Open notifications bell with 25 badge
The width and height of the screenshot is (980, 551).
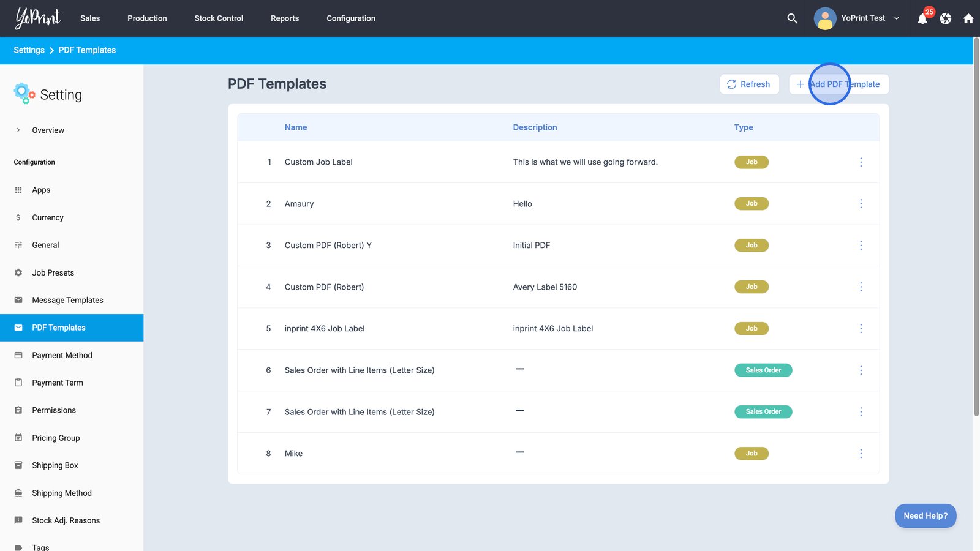[x=923, y=18]
